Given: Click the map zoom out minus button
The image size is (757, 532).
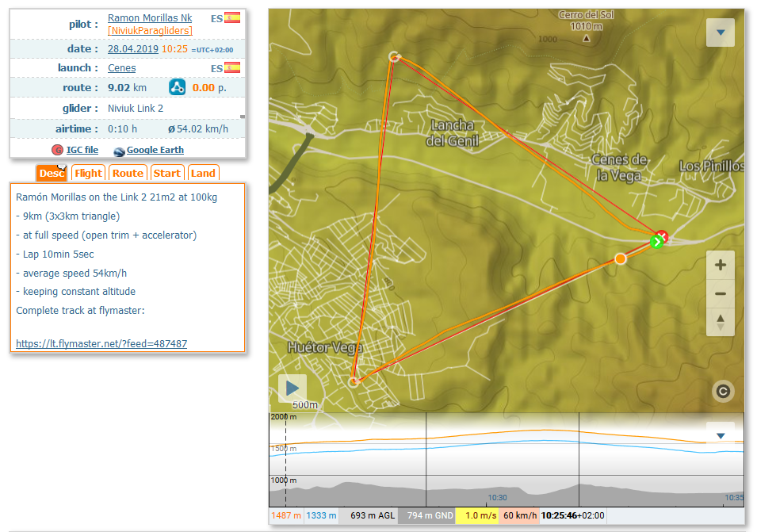Looking at the screenshot, I should [x=720, y=293].
